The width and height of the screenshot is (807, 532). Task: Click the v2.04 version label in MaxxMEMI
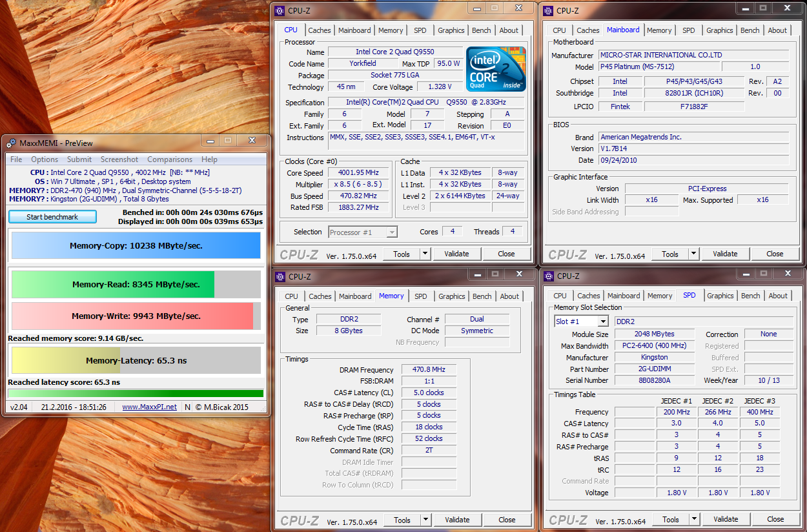18,407
